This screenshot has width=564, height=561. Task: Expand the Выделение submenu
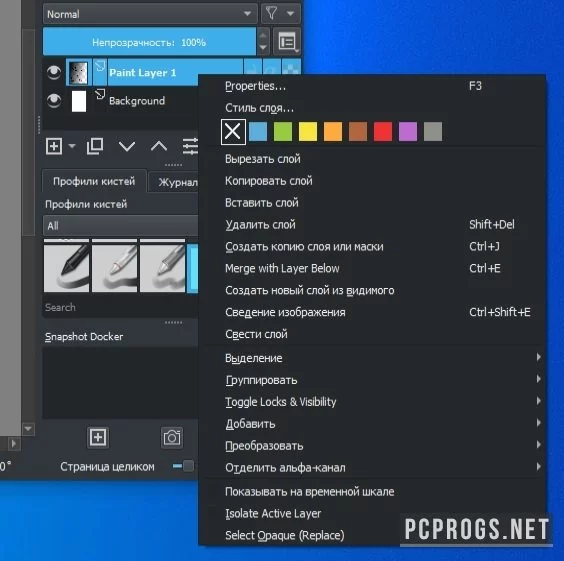372,358
